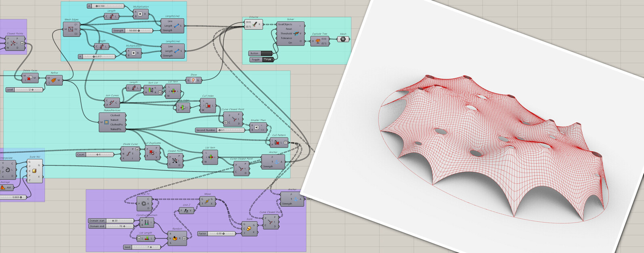Click Multiplication component fed by 0.317 slider
The image size is (644, 253).
point(133,53)
